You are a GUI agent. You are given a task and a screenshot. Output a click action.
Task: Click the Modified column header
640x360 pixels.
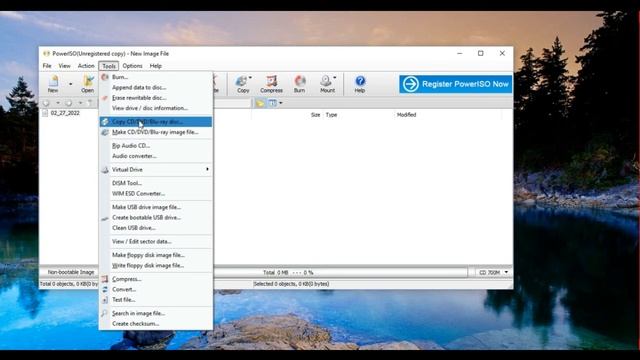click(406, 115)
